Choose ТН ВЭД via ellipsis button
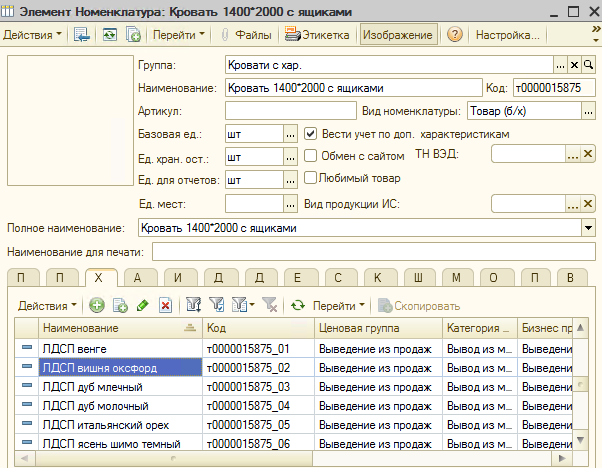Viewport: 602px width, 468px height. 573,154
